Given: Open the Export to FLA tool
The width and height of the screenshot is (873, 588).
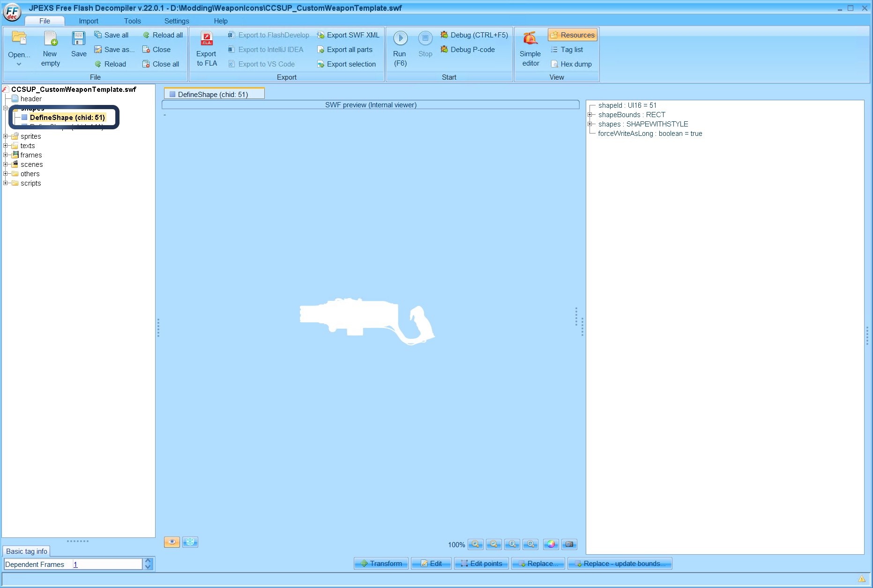Looking at the screenshot, I should tap(206, 48).
